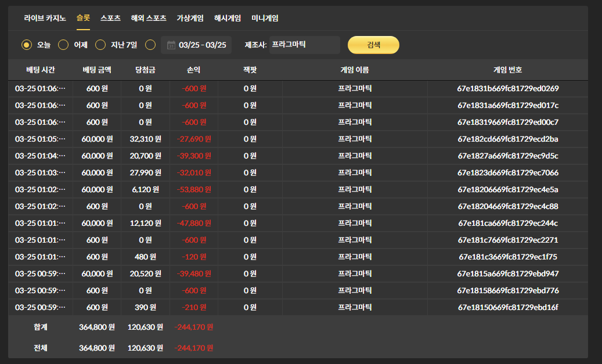Viewport: 602px width, 364px height.
Task: Open the 스포츠 tab
Action: pyautogui.click(x=110, y=18)
